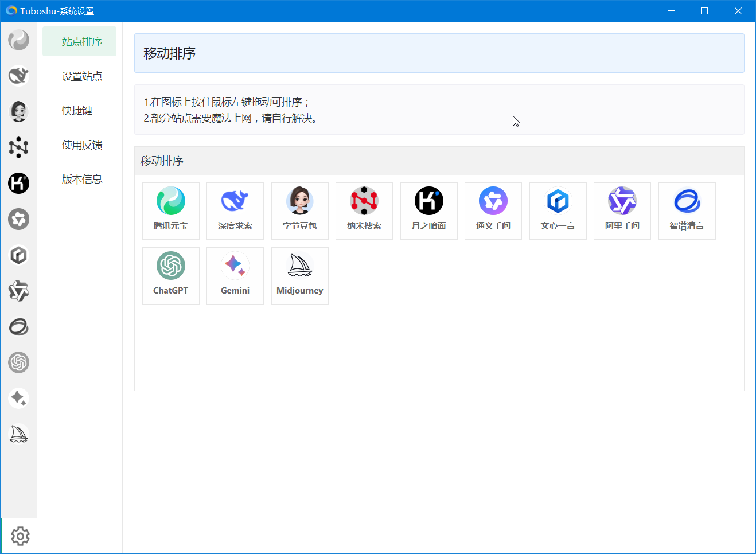The height and width of the screenshot is (554, 756).
Task: Open Tencent Yuanbao in the left sidebar
Action: pos(18,40)
